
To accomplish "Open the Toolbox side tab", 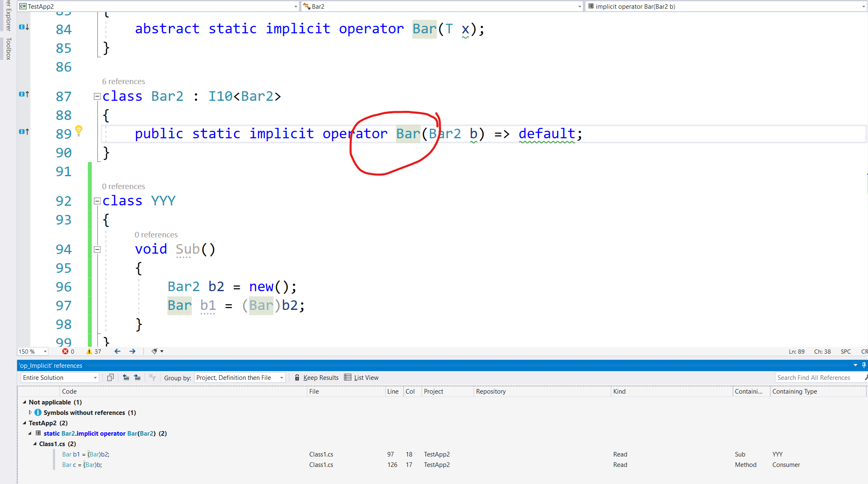I will [x=8, y=49].
